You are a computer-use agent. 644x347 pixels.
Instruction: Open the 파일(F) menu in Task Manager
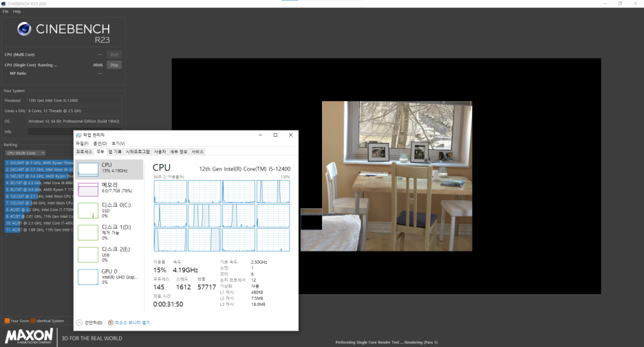[x=82, y=144]
